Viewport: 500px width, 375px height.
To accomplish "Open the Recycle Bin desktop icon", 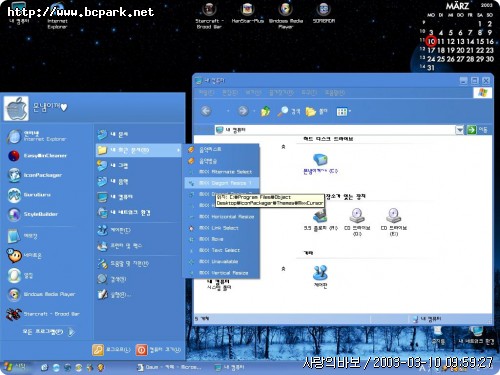I will click(438, 335).
